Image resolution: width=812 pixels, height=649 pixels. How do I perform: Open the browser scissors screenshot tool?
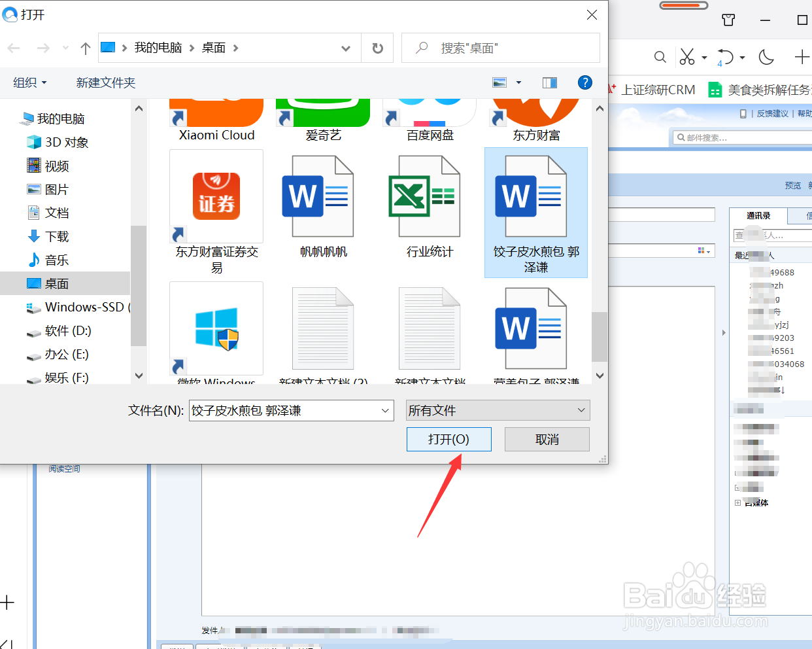687,57
